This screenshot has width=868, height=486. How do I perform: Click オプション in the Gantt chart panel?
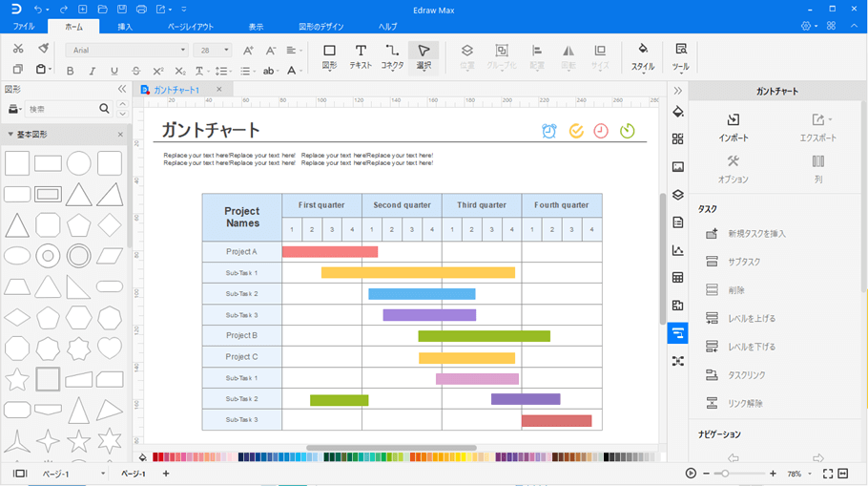click(x=733, y=170)
